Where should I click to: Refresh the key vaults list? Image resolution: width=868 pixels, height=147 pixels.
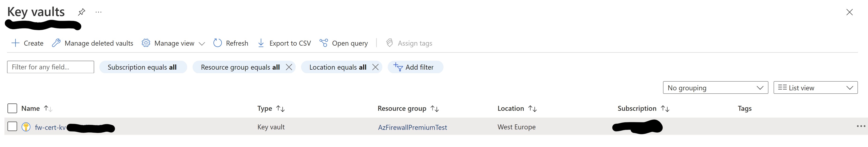tap(231, 43)
